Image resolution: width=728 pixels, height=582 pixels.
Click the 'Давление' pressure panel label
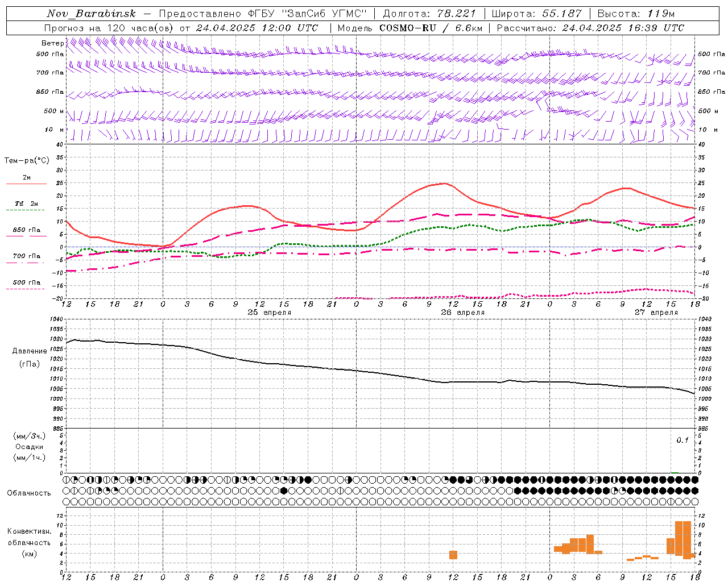(30, 351)
